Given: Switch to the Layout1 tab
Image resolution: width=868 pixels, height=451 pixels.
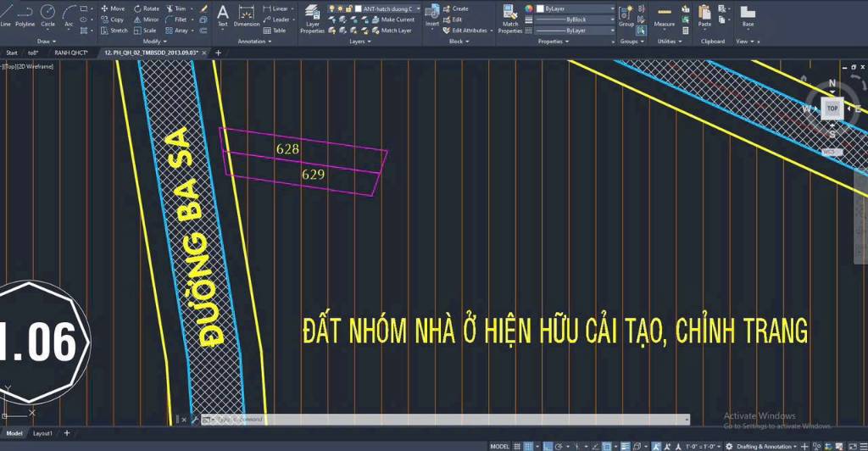Looking at the screenshot, I should point(42,433).
